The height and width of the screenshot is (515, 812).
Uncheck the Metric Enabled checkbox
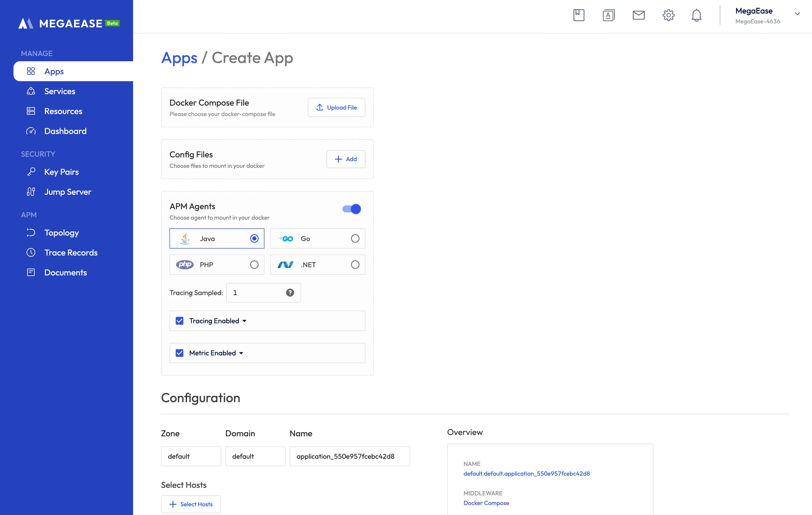[x=179, y=353]
